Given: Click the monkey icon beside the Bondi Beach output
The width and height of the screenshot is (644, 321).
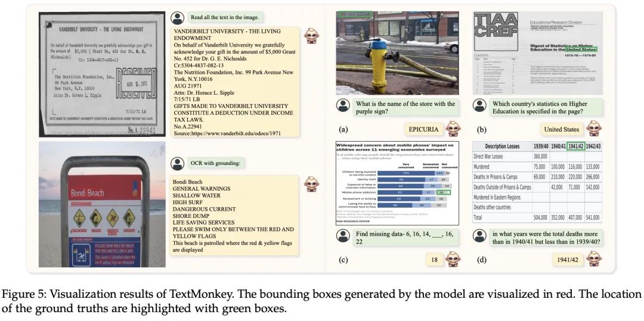Looking at the screenshot, I should coord(311,183).
